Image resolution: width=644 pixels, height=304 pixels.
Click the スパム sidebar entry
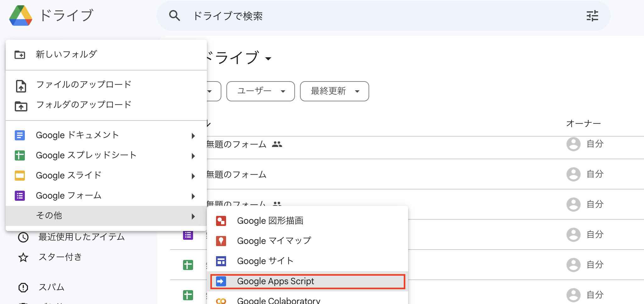click(51, 287)
